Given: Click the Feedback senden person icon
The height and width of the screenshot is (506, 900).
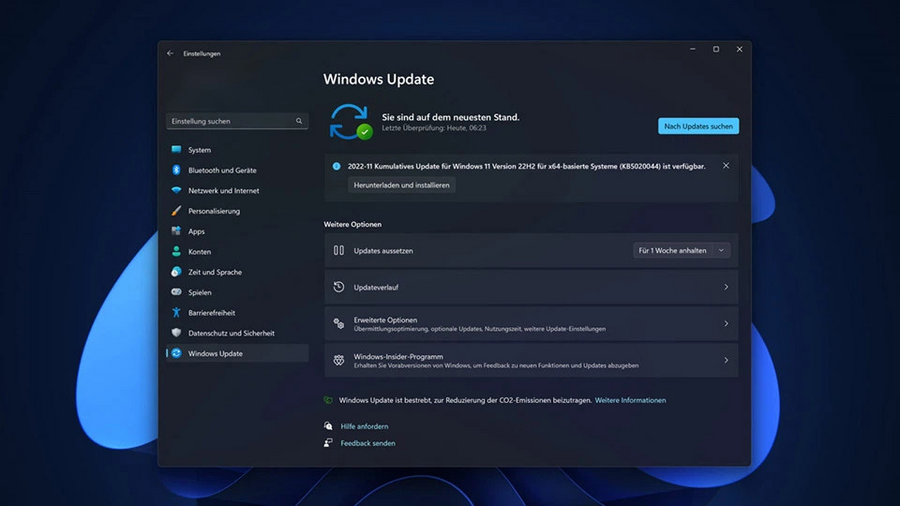Looking at the screenshot, I should 328,442.
